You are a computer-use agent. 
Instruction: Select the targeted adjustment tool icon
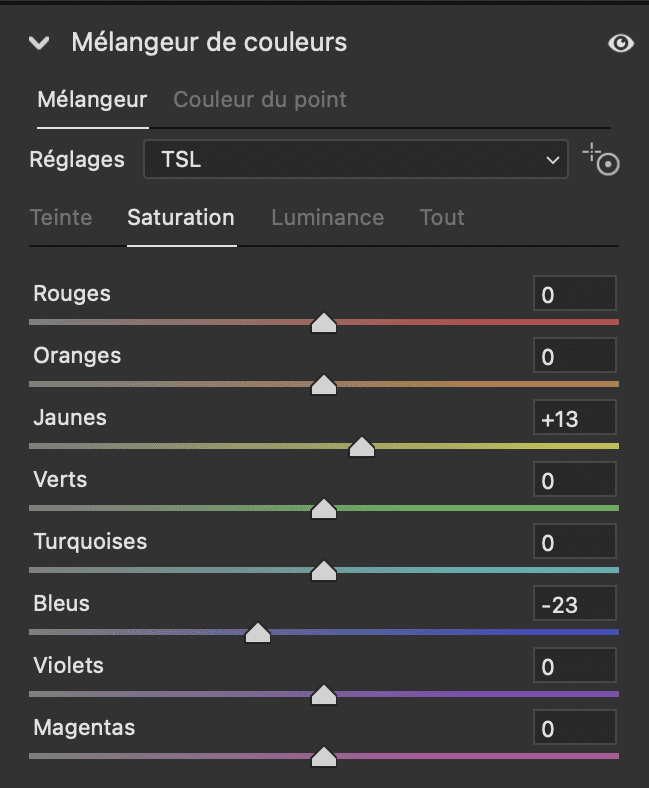(x=602, y=160)
